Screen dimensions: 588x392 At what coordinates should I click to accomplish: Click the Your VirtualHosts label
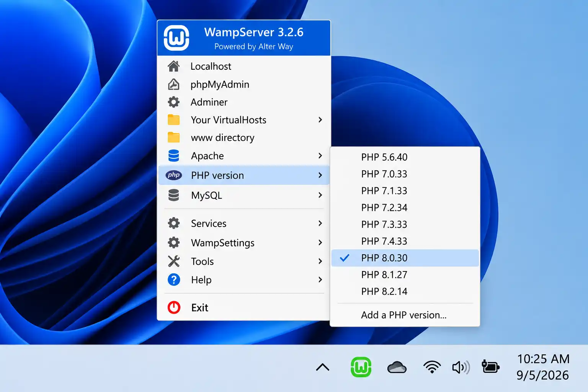pos(229,120)
